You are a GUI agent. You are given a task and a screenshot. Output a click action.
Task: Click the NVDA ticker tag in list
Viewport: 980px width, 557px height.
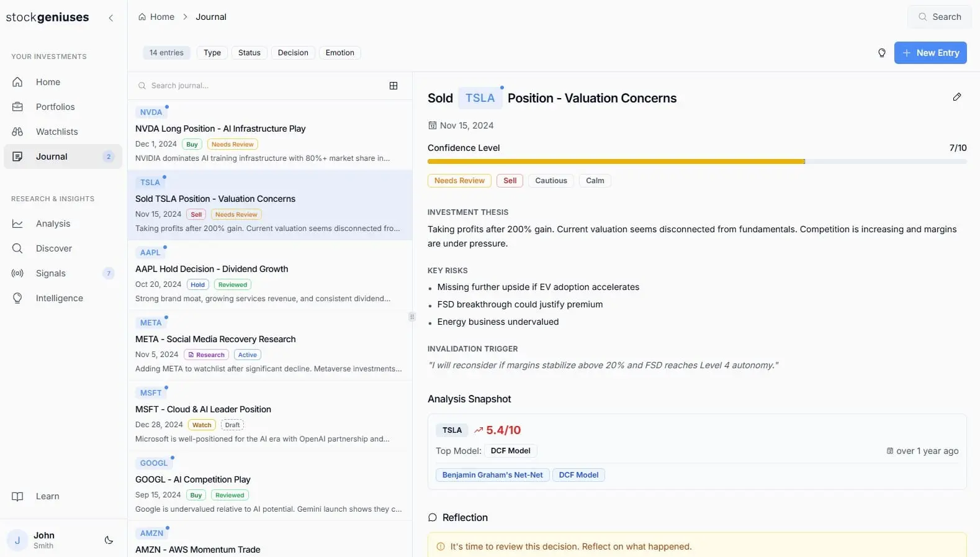pos(151,112)
